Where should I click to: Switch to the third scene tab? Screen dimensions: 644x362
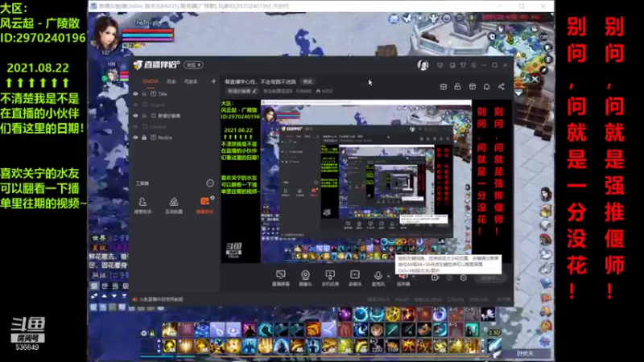(x=191, y=81)
